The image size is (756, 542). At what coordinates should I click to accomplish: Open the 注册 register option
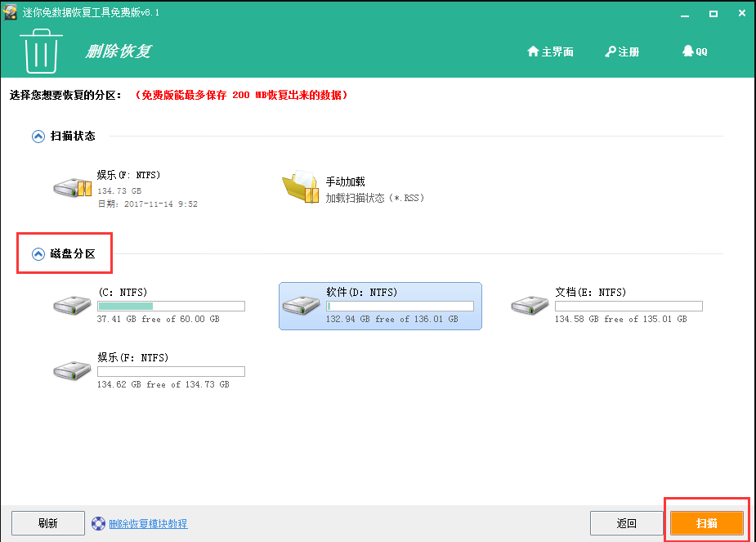[622, 52]
